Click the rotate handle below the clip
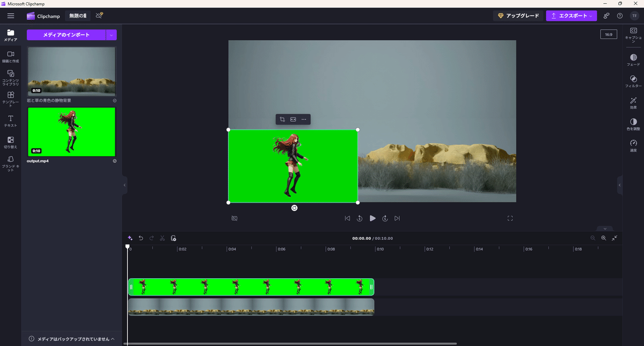Screen dimensions: 644x346 pyautogui.click(x=294, y=208)
